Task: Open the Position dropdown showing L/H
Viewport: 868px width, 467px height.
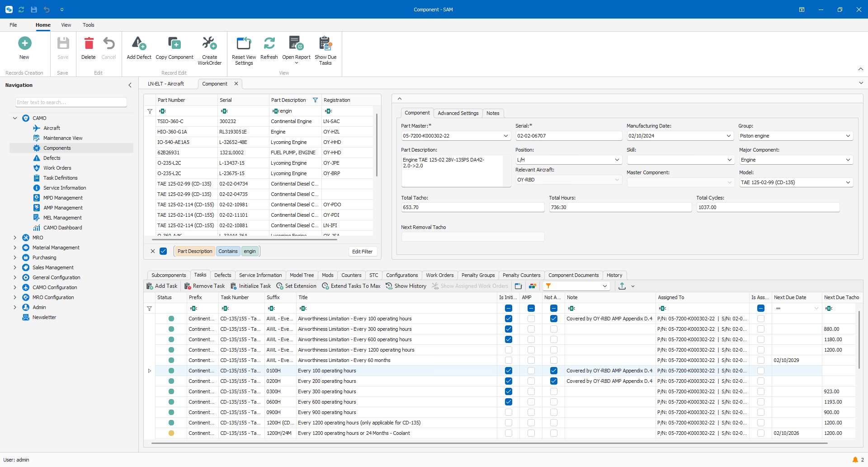Action: (x=617, y=160)
